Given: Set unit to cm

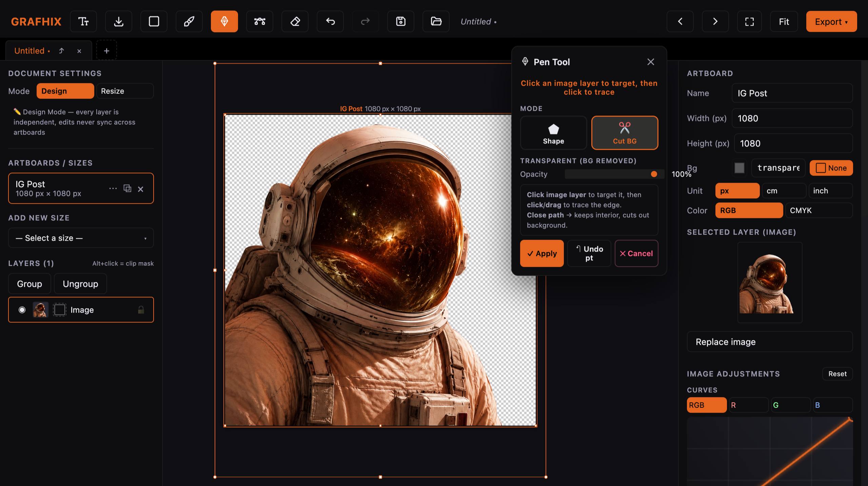Looking at the screenshot, I should pyautogui.click(x=784, y=191).
